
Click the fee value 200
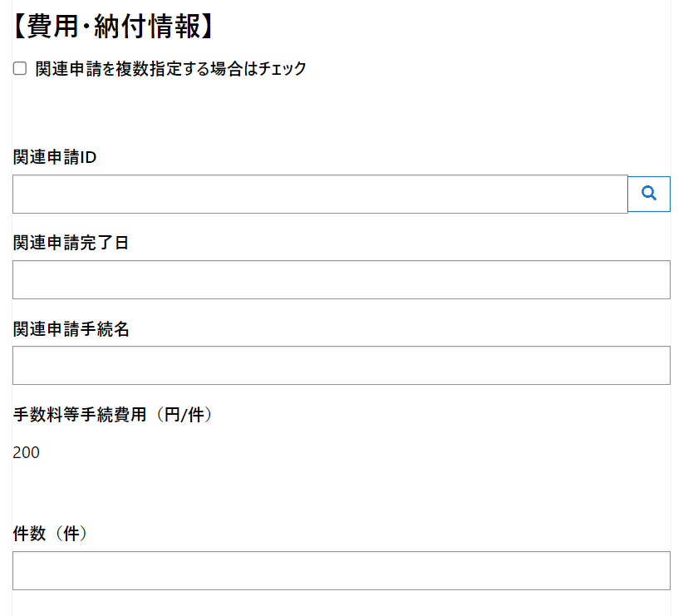pyautogui.click(x=27, y=453)
